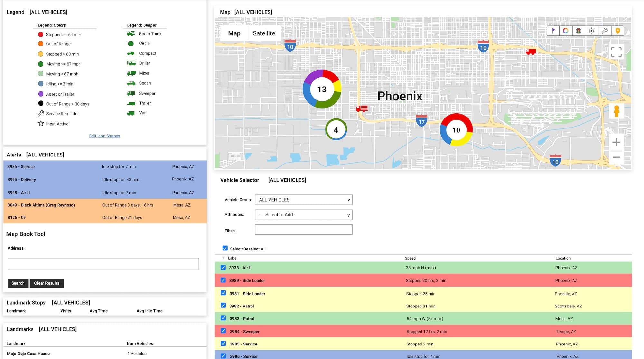The width and height of the screenshot is (644, 359).
Task: Select the Map view tab
Action: click(234, 33)
